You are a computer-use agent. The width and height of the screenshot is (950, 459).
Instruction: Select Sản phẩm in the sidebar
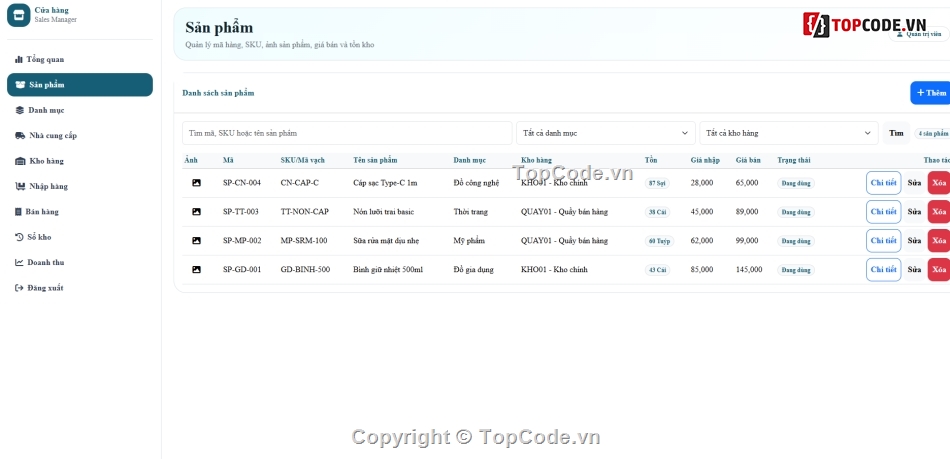[80, 85]
